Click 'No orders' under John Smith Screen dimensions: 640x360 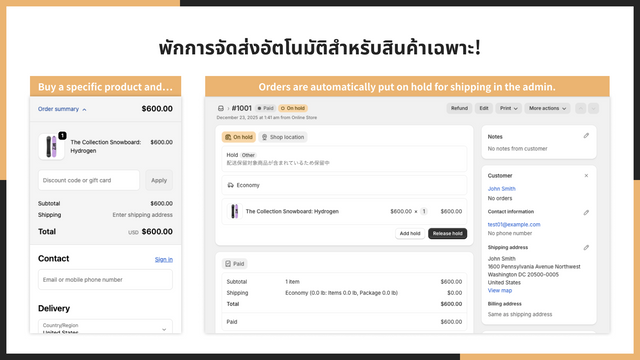[x=500, y=198]
